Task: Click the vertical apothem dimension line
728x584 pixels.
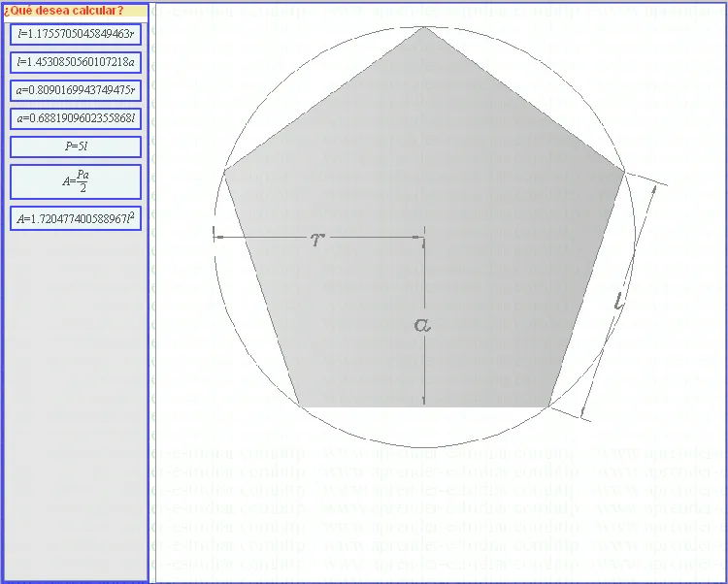Action: 425,369
